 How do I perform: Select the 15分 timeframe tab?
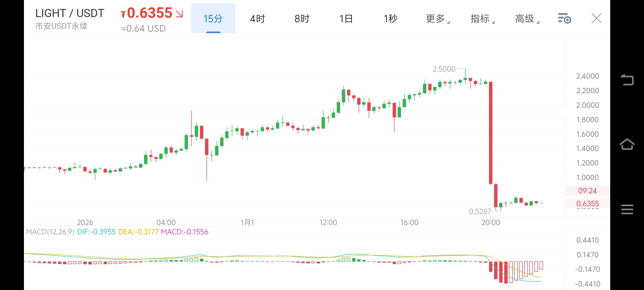213,18
